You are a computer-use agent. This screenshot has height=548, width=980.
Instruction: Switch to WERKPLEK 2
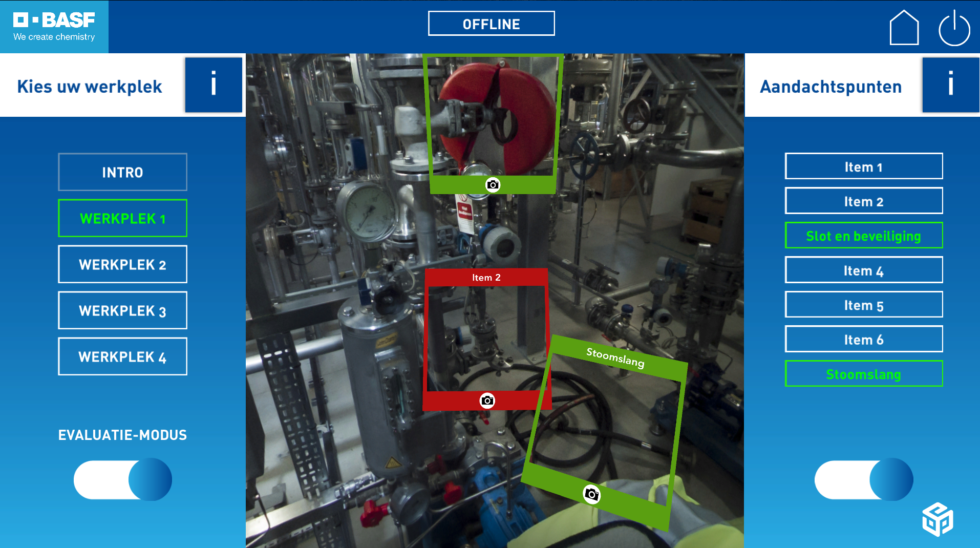[x=122, y=264]
